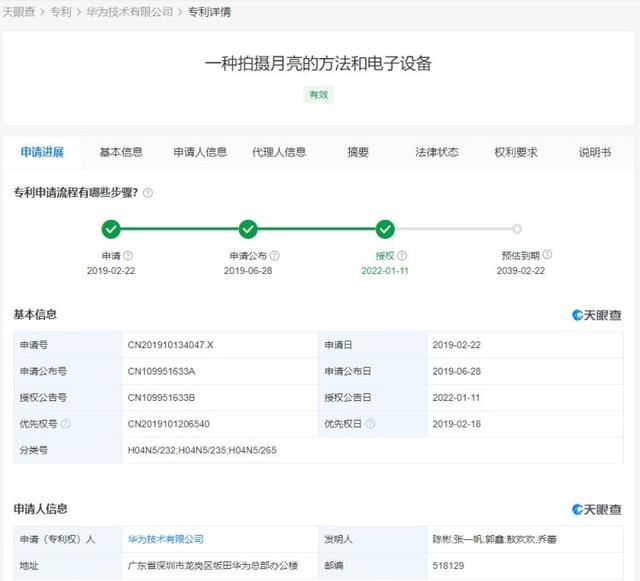Click the 申请公布 step checkmark circle
Image resolution: width=640 pixels, height=581 pixels.
click(x=248, y=229)
